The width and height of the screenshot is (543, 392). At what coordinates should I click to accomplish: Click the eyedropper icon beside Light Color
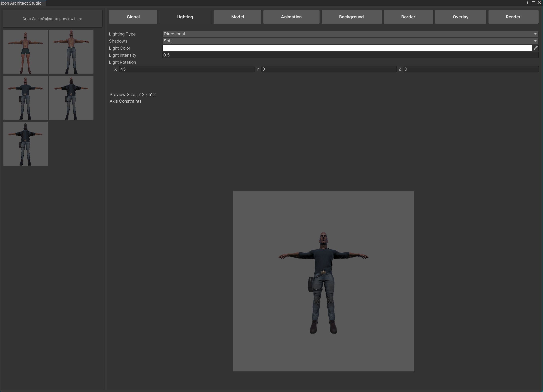pyautogui.click(x=536, y=48)
